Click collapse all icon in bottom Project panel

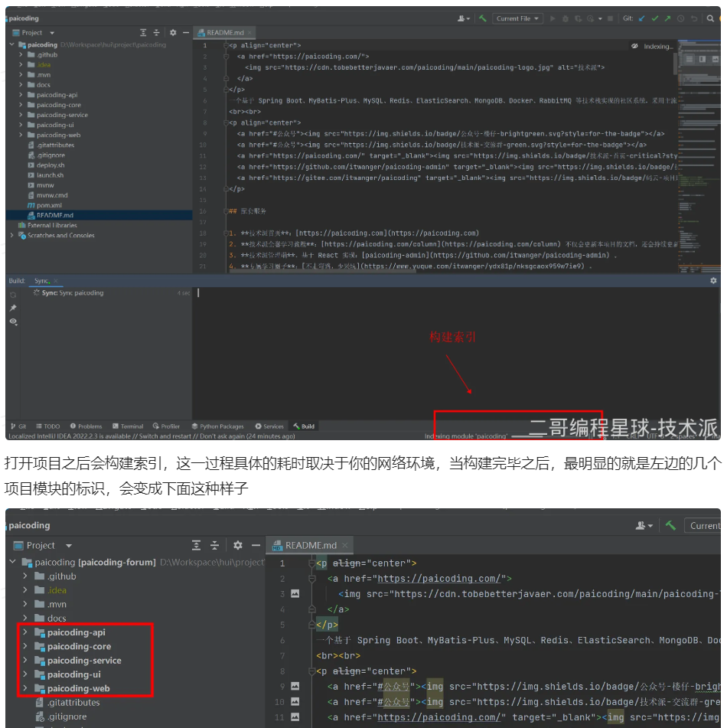pyautogui.click(x=214, y=545)
